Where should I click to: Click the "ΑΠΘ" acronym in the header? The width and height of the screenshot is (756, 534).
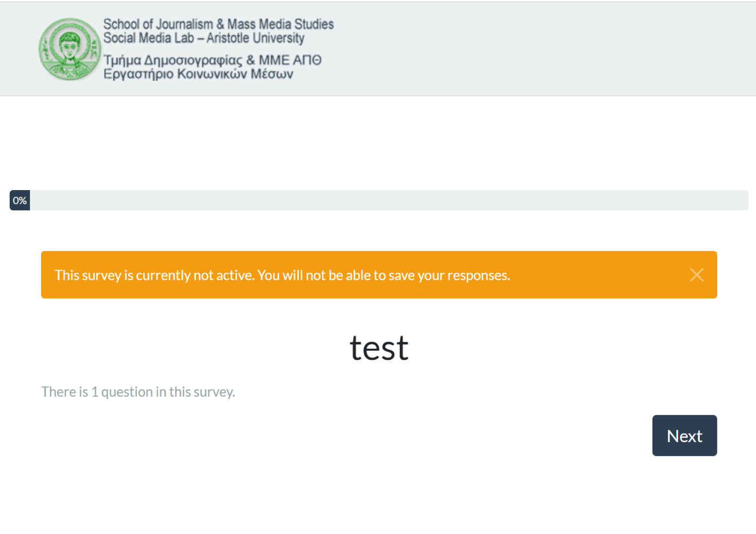click(x=307, y=60)
